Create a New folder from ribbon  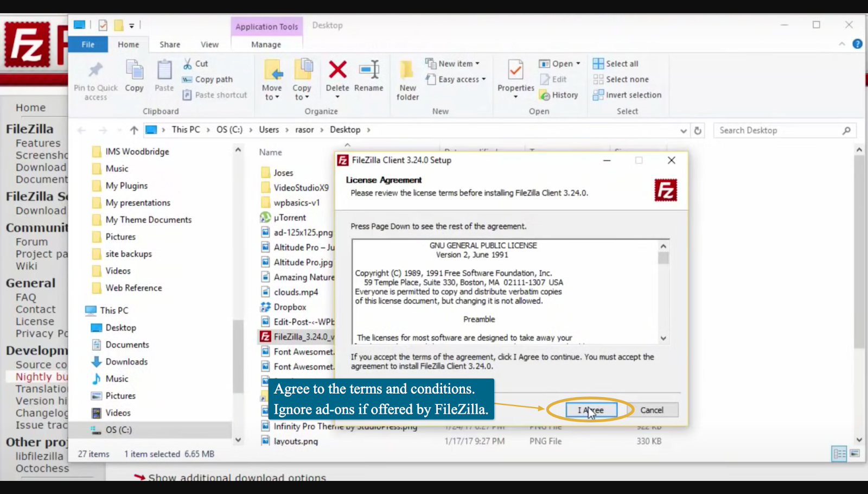point(407,80)
